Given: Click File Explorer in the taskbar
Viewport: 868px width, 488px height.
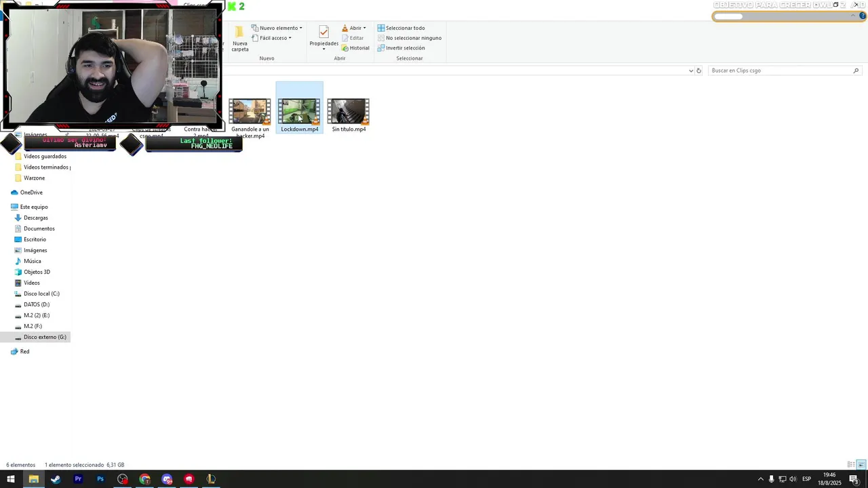Looking at the screenshot, I should point(33,479).
